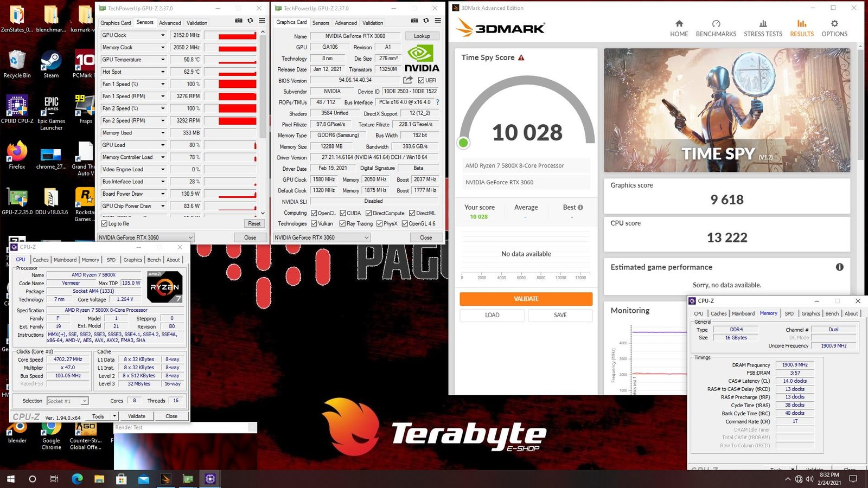Open the GPU-Z Graphics Card hamburger menu

[x=438, y=21]
